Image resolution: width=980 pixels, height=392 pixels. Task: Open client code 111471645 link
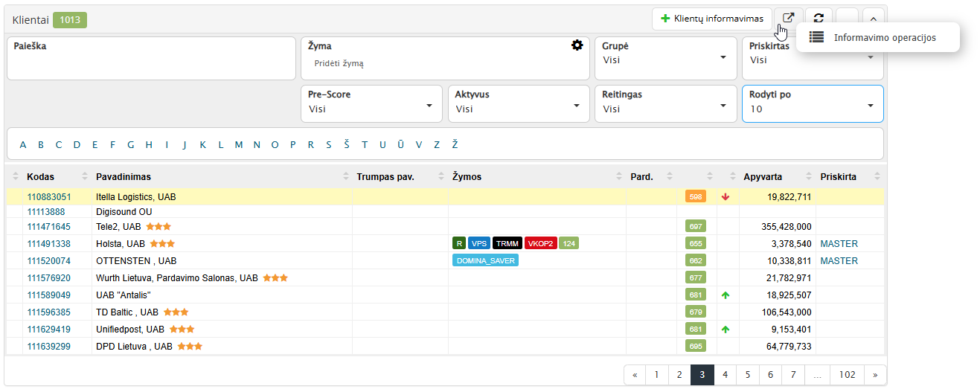tap(49, 226)
